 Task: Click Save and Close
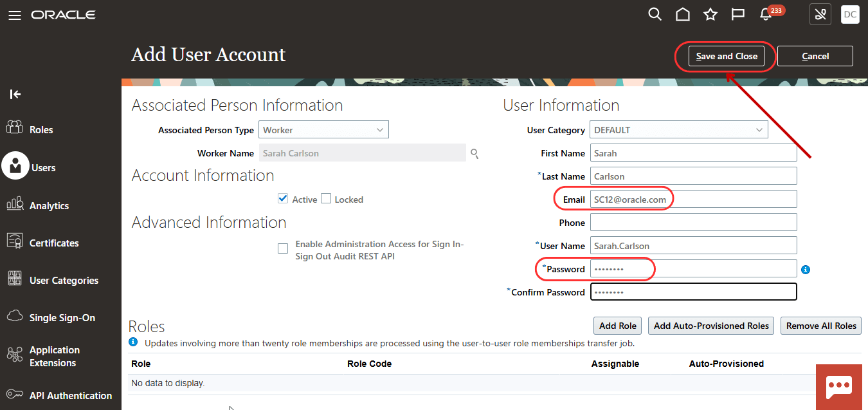pos(725,56)
